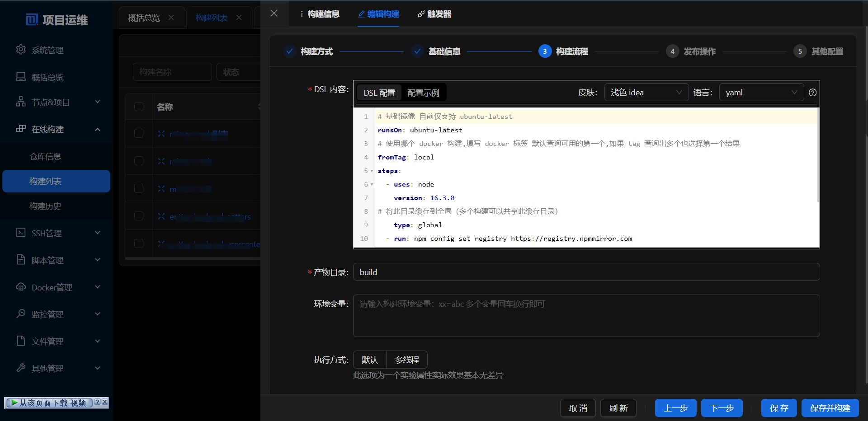Click the SSH管理 terminal icon
This screenshot has width=868, height=421.
(21, 233)
